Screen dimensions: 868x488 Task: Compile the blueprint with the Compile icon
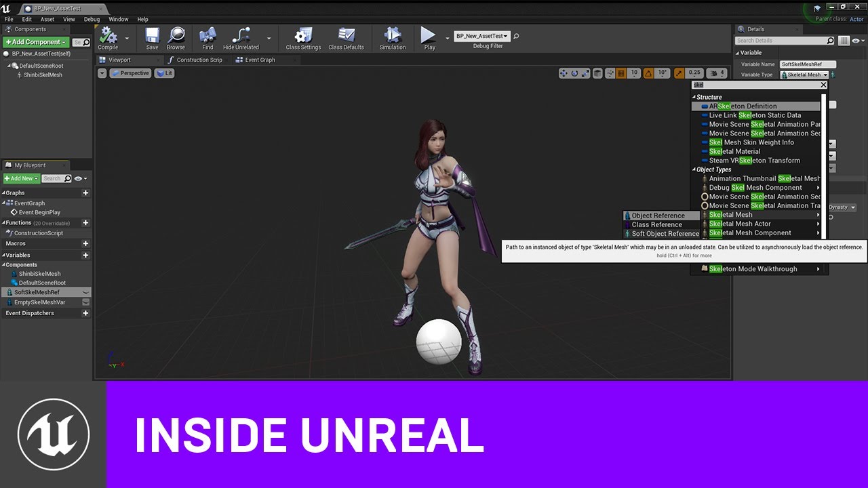[x=108, y=35]
